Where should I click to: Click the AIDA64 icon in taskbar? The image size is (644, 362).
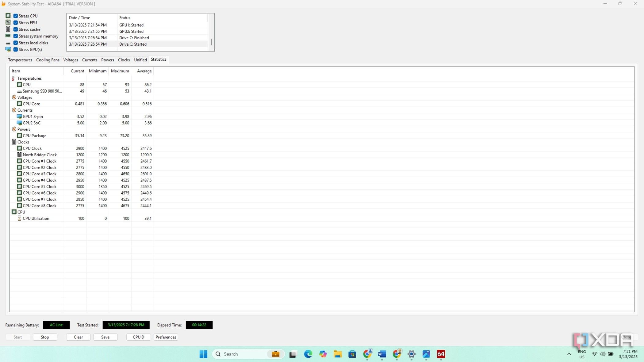(441, 354)
